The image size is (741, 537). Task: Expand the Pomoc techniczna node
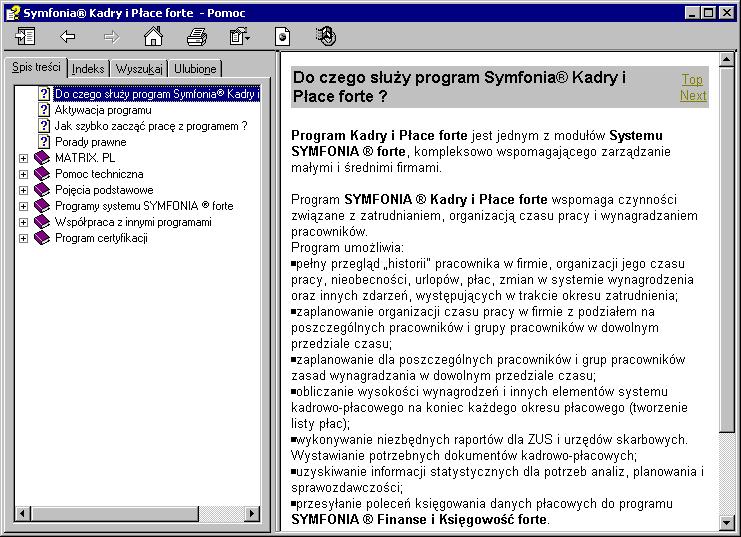pyautogui.click(x=23, y=174)
